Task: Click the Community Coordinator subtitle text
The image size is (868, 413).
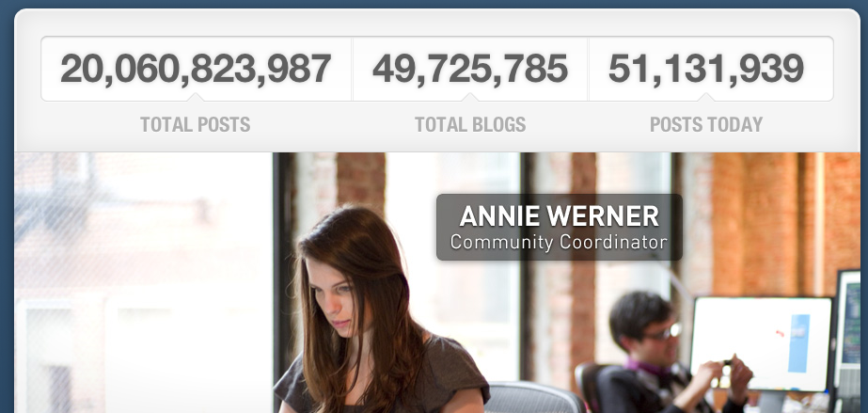Action: coord(559,242)
